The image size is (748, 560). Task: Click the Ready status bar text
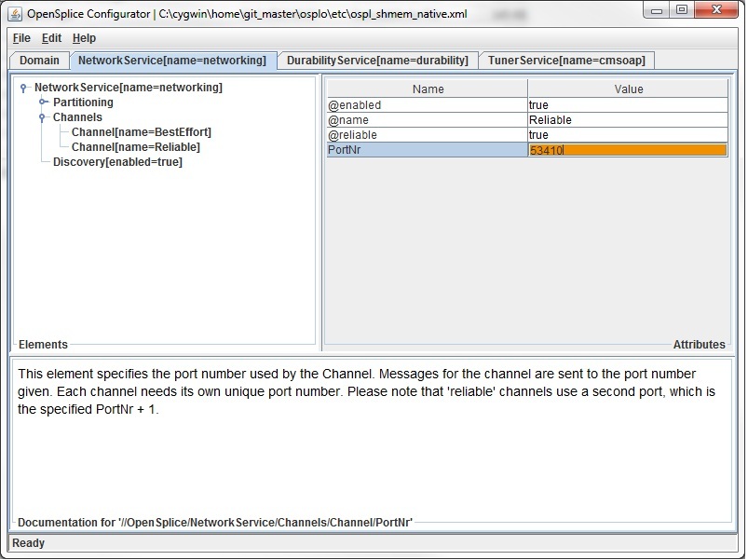29,543
